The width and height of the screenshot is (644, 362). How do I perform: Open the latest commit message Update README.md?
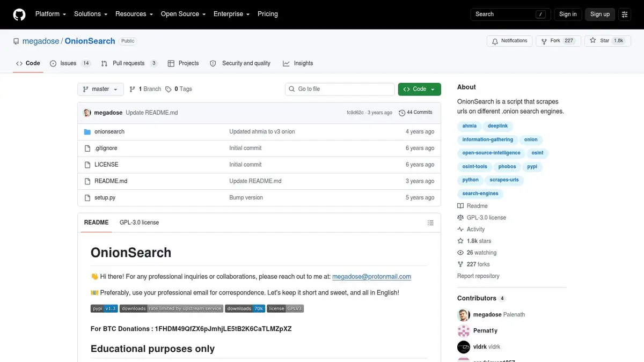(x=151, y=113)
